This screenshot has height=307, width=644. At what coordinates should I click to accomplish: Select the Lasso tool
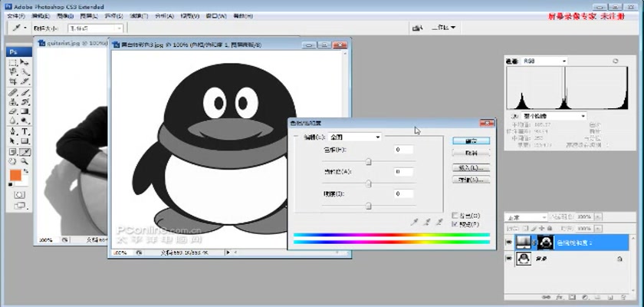click(13, 72)
